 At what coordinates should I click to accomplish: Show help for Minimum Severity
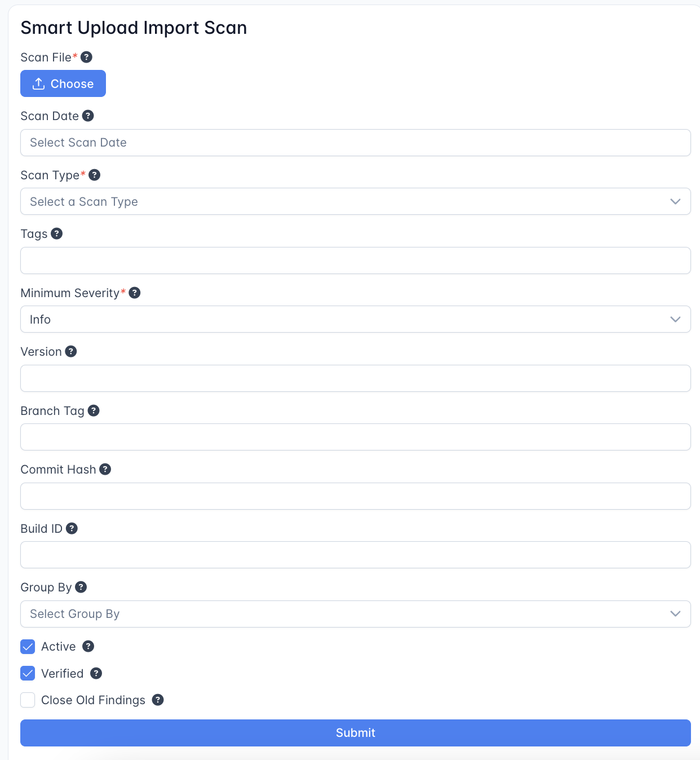(x=135, y=293)
